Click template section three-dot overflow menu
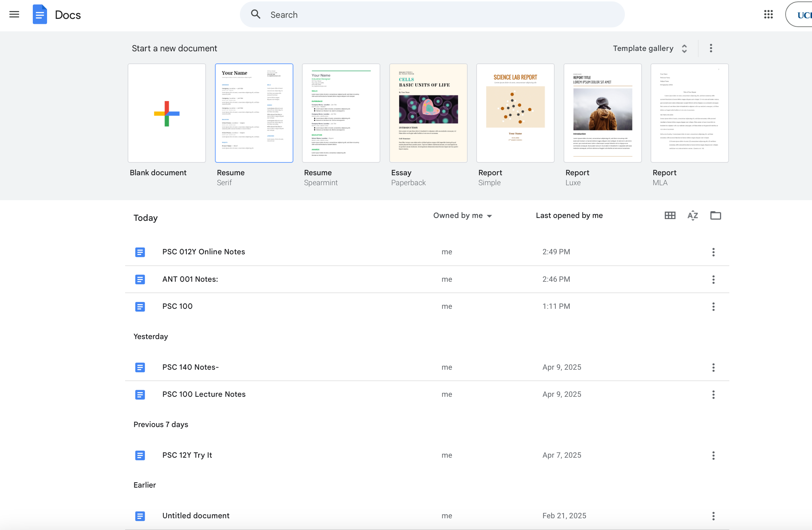The height and width of the screenshot is (530, 812). click(x=711, y=48)
